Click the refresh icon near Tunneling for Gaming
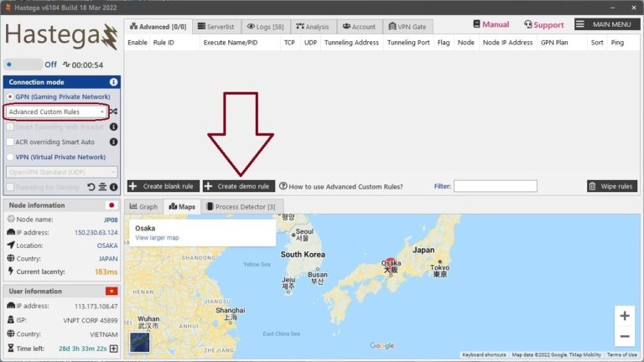Image resolution: width=644 pixels, height=362 pixels. click(x=91, y=187)
